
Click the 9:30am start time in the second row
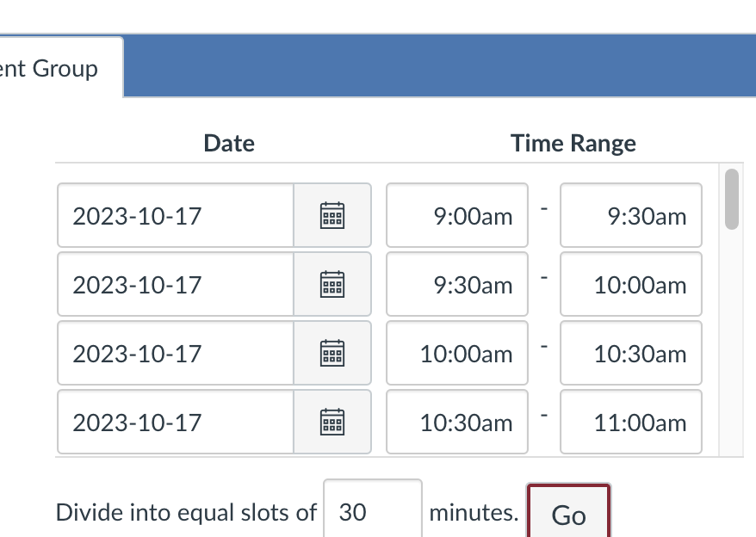456,284
